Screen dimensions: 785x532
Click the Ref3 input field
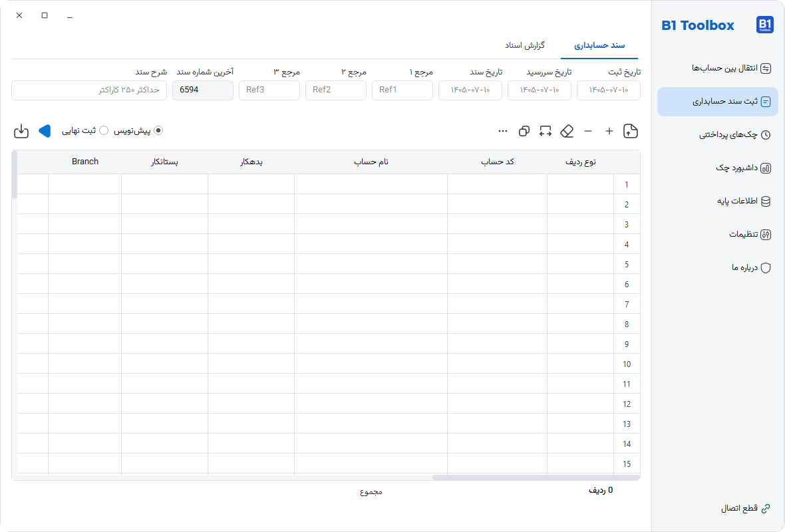[x=269, y=90]
